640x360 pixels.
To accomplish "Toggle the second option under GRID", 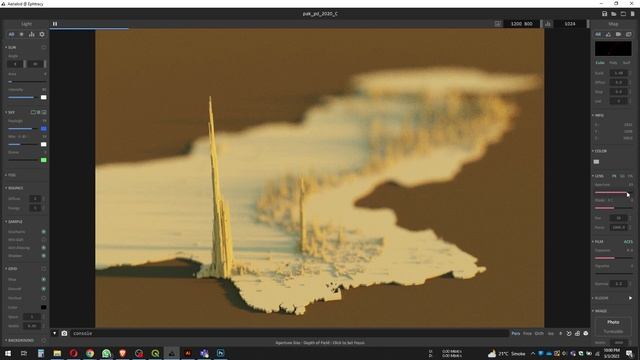I will (44, 289).
